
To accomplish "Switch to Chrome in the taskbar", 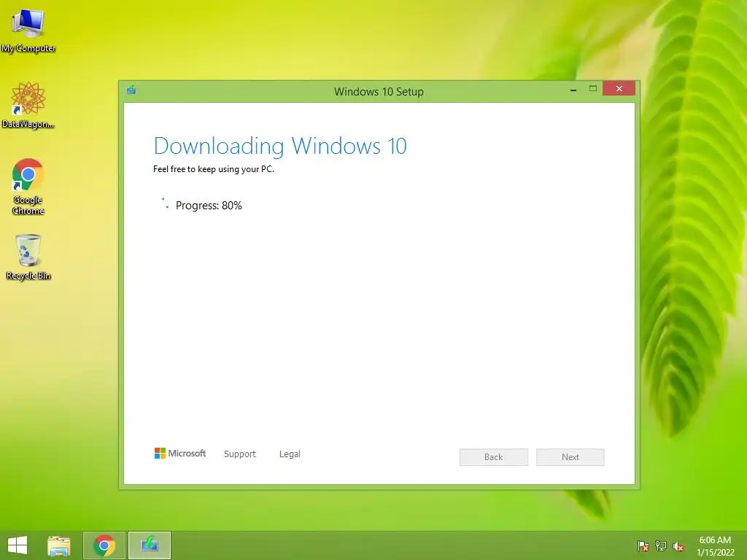I will [104, 545].
